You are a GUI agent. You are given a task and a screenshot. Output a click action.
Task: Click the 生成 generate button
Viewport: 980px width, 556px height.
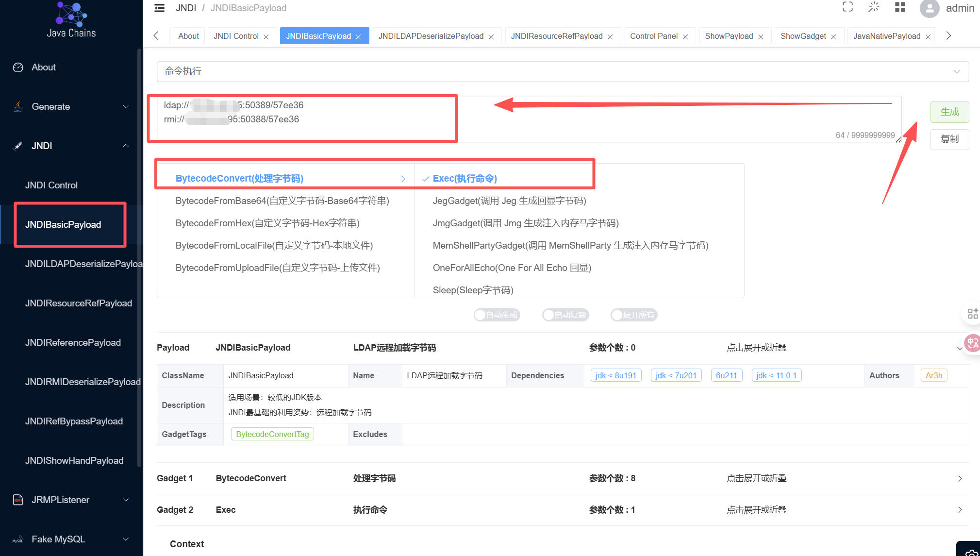coord(949,112)
